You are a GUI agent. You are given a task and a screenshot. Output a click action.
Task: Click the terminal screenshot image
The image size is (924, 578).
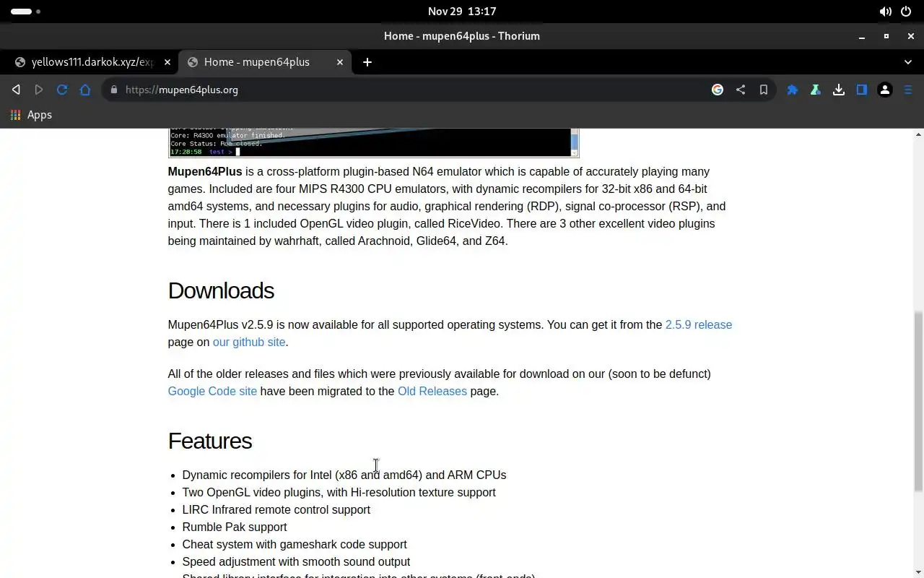(373, 142)
